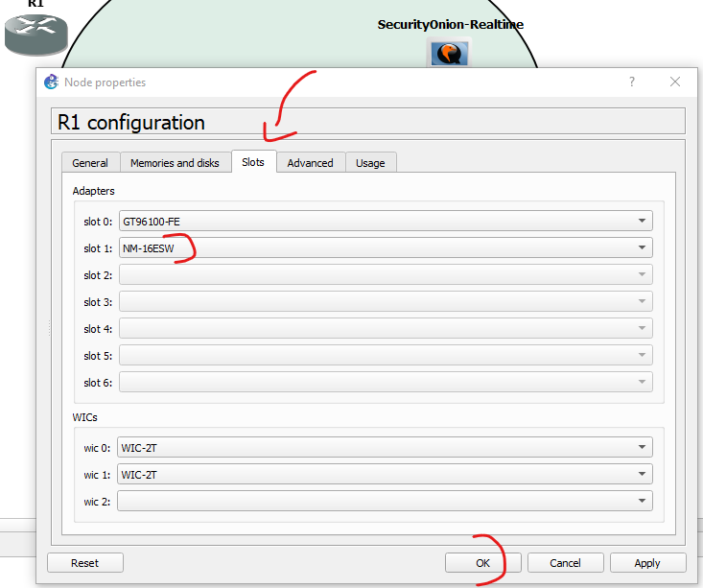
Task: Click the R1 router icon on canvas
Action: point(35,35)
